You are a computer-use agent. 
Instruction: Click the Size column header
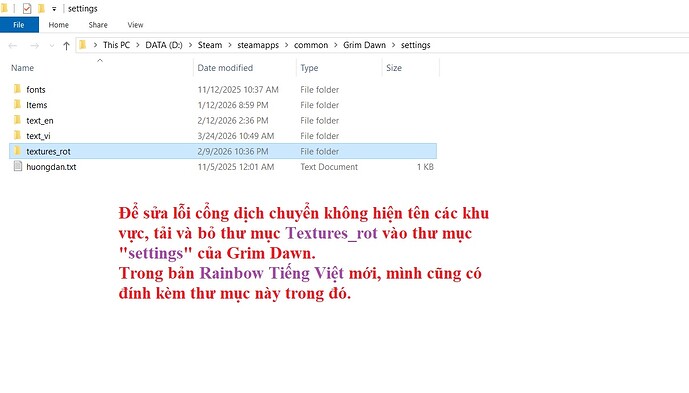394,68
